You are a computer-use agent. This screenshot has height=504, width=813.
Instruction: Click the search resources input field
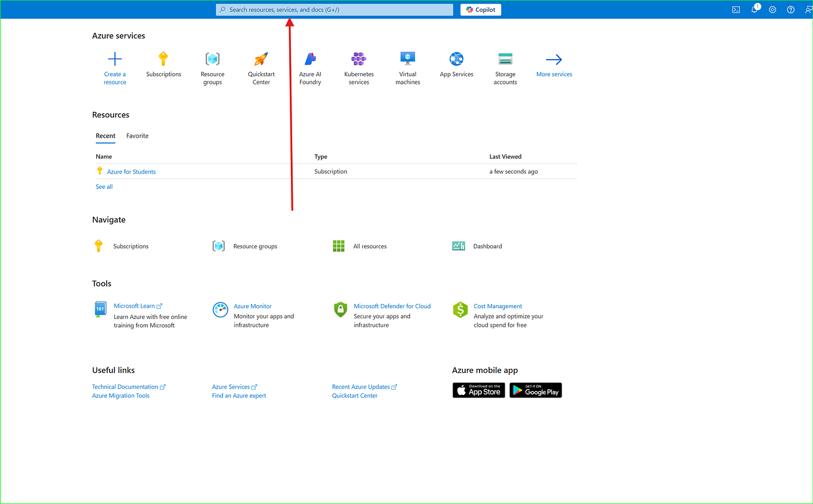tap(333, 10)
